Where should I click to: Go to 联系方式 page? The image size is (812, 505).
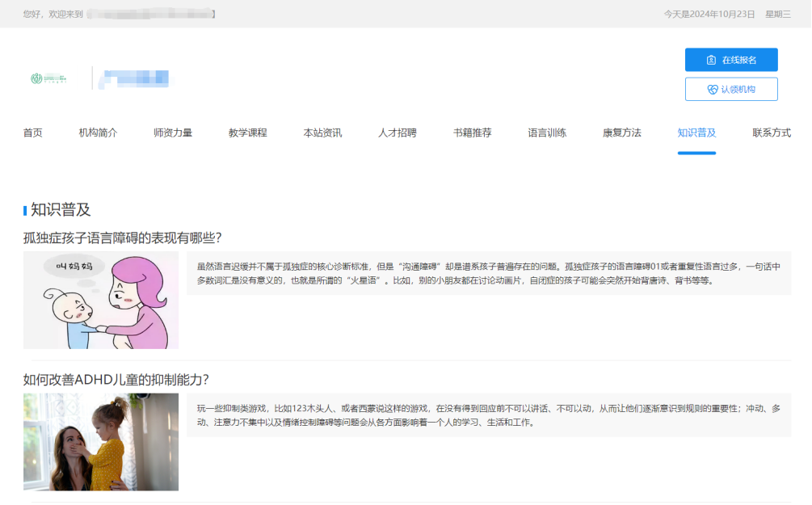tap(771, 133)
